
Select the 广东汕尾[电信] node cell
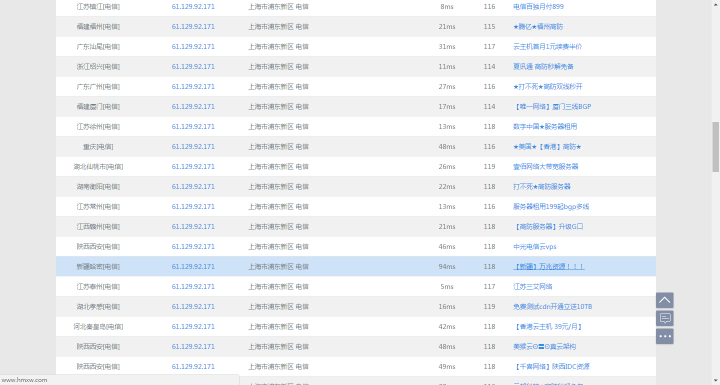point(98,47)
